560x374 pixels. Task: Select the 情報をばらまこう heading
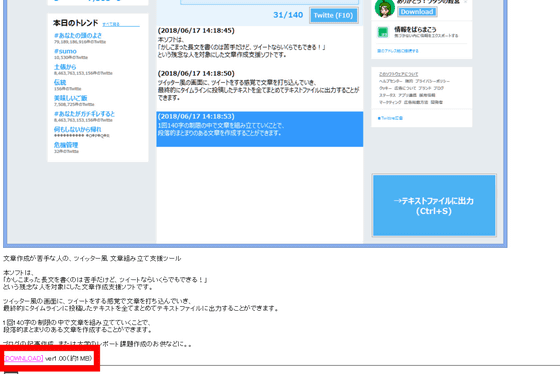[415, 29]
